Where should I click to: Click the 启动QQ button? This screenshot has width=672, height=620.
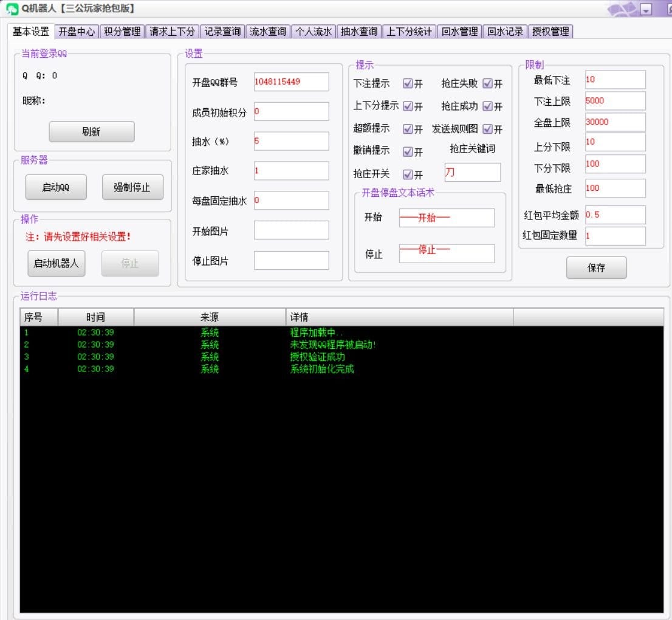56,187
